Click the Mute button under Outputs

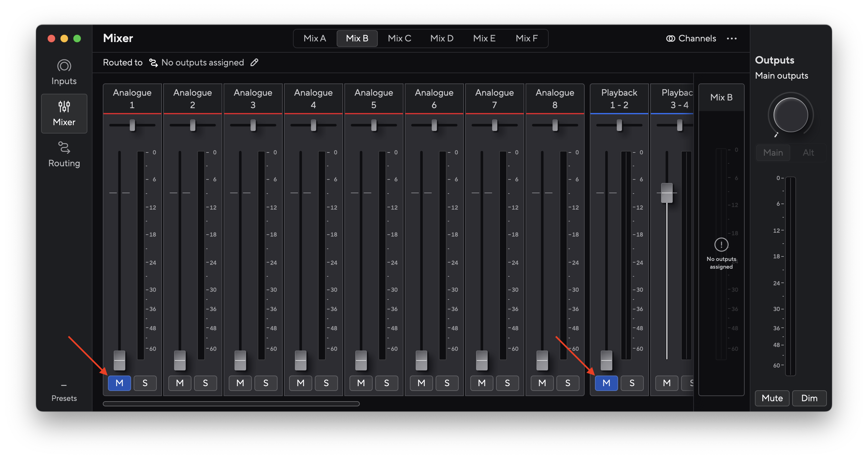(772, 398)
